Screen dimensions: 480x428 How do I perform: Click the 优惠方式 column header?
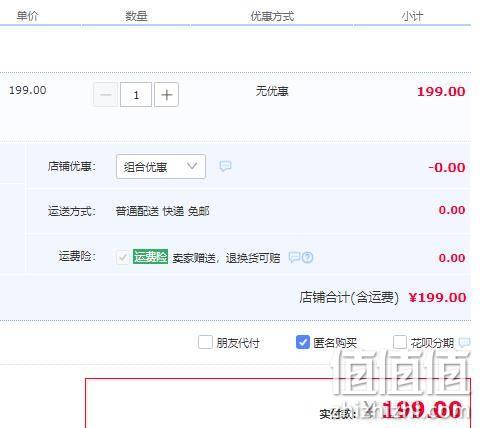[x=272, y=16]
